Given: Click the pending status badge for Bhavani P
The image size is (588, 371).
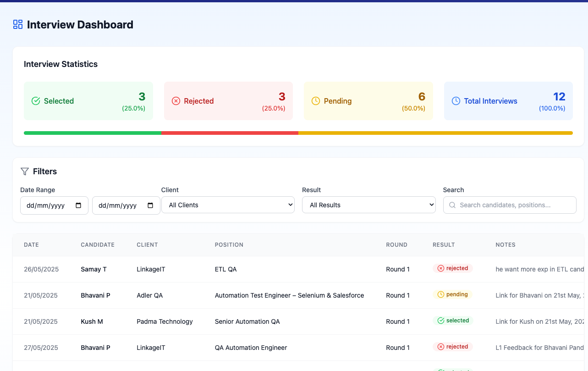Looking at the screenshot, I should [x=452, y=295].
